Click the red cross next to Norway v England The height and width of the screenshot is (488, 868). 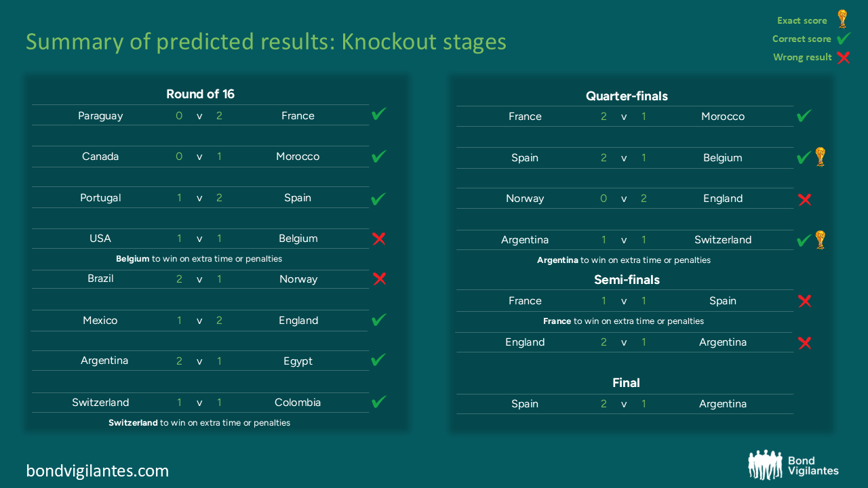(x=805, y=199)
